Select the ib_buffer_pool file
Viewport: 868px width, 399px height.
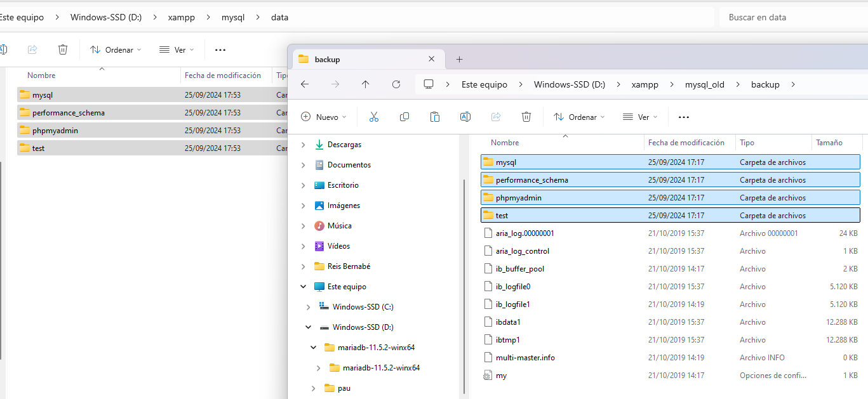pos(671,269)
